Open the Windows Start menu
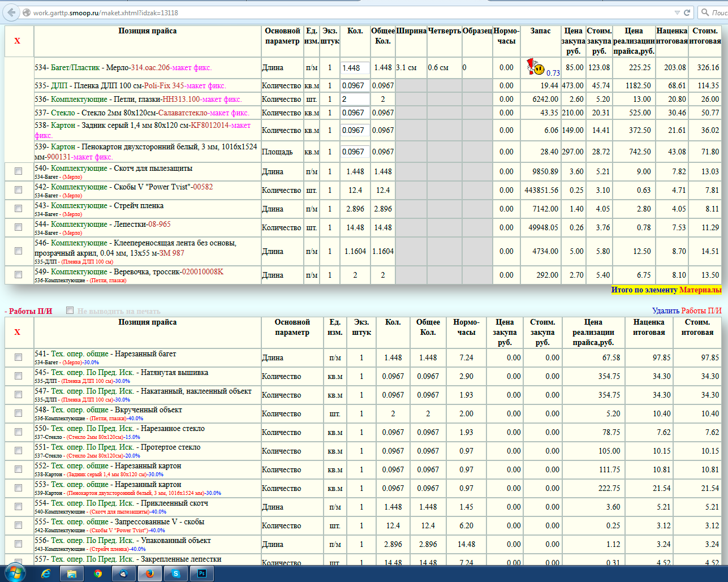 (x=14, y=572)
